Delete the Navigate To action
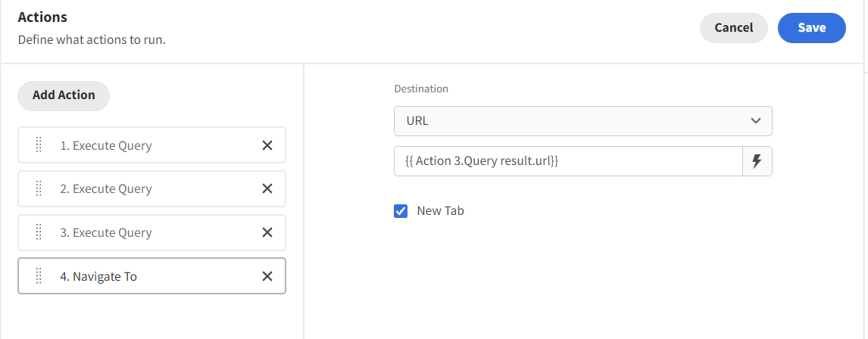 pos(267,276)
